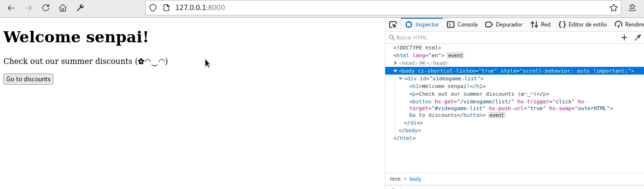Screen dimensions: 644x189
Task: Open the Editor de estilo tab
Action: 582,25
